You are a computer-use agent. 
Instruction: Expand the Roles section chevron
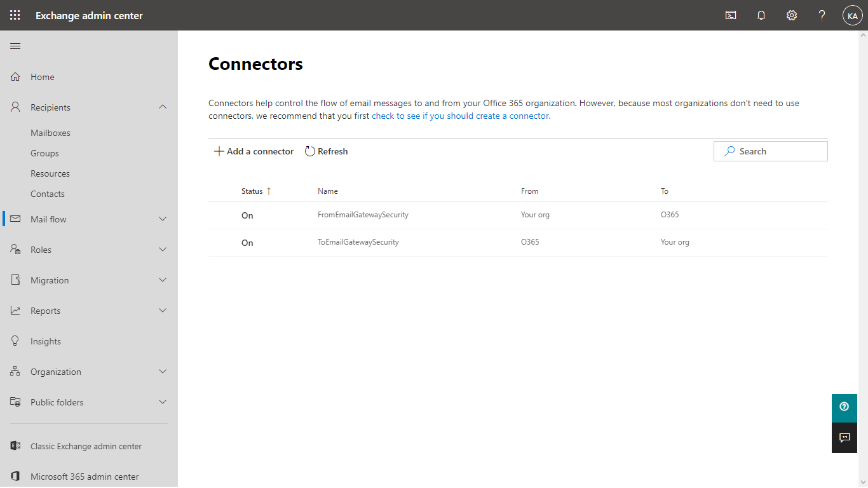tap(163, 250)
